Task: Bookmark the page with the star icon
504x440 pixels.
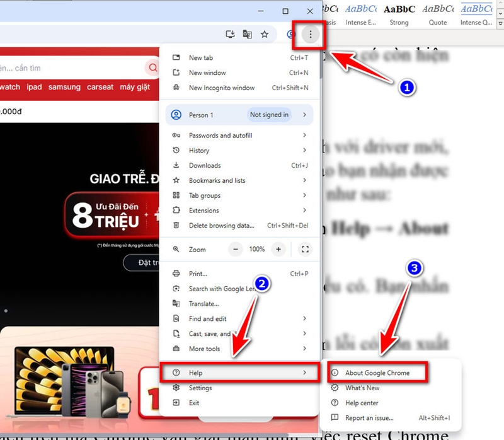Action: (x=265, y=35)
